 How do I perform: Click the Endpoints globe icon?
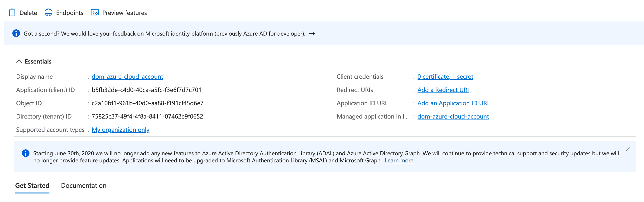(48, 13)
